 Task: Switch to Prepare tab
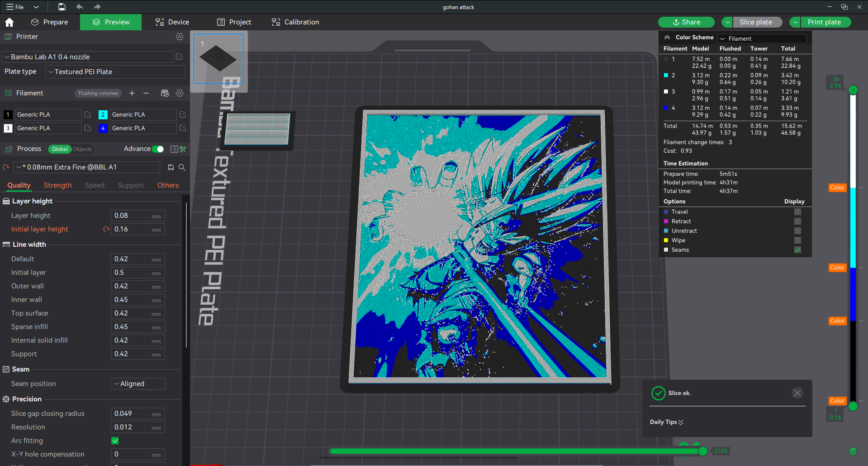49,22
